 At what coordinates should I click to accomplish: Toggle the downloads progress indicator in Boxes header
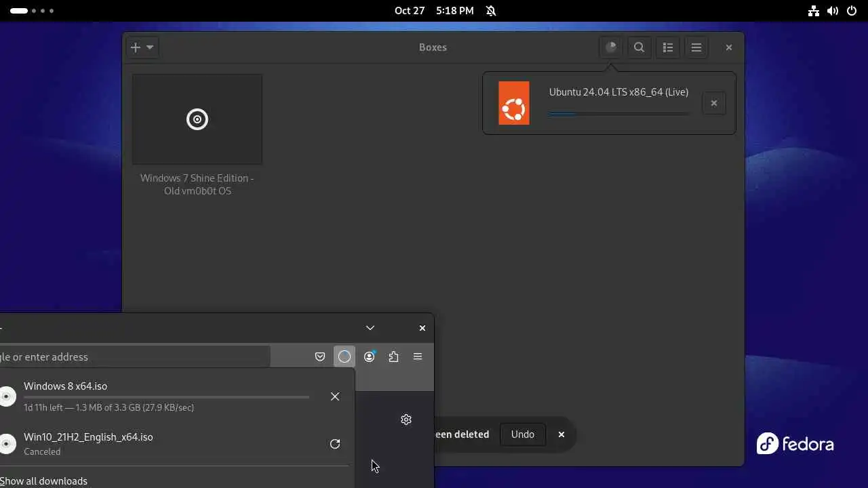(611, 47)
